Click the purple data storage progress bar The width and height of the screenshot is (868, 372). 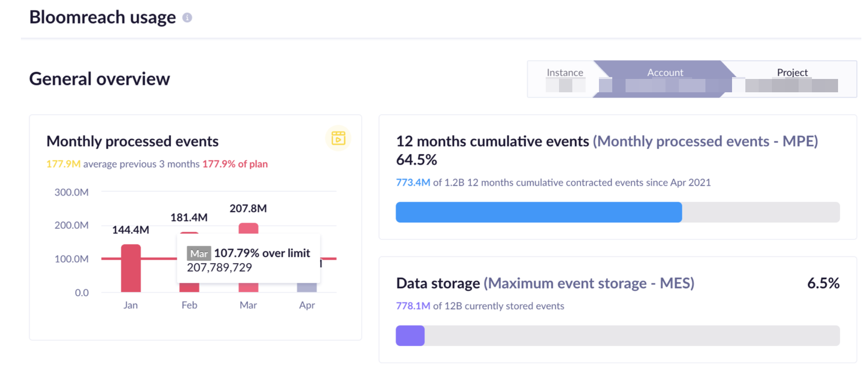pos(410,336)
